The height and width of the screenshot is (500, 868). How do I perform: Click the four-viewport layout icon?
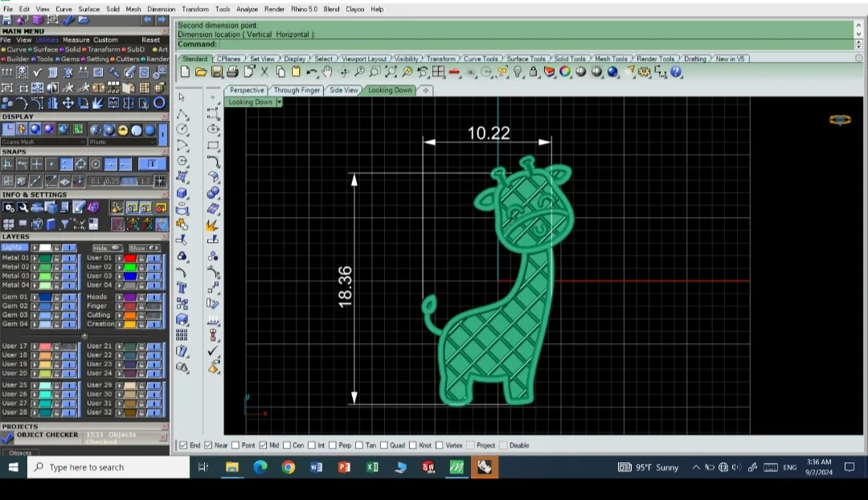pos(438,72)
